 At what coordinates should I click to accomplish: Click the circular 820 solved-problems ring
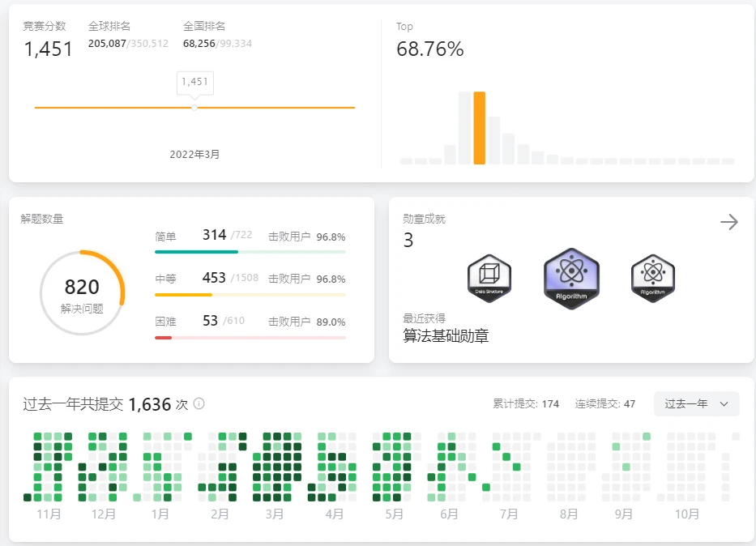pos(82,293)
